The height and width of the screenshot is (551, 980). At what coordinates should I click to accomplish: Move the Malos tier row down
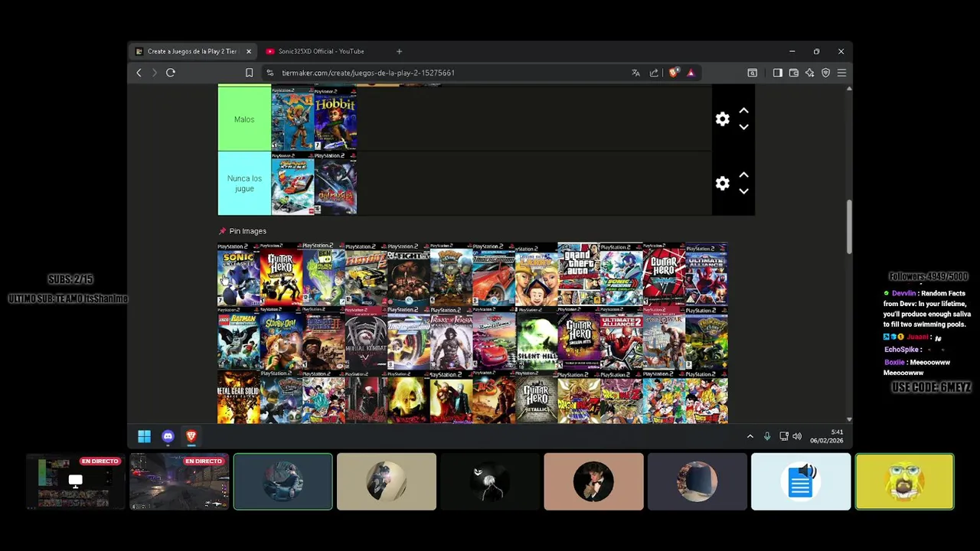743,128
